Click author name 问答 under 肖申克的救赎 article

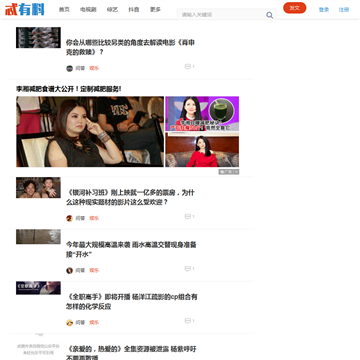click(80, 68)
